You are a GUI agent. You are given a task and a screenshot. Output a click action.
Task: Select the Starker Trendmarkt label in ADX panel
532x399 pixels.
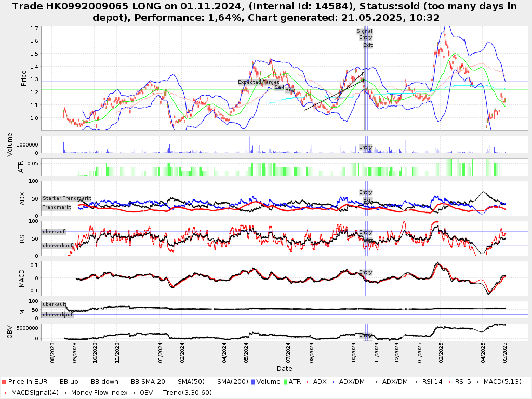[67, 198]
